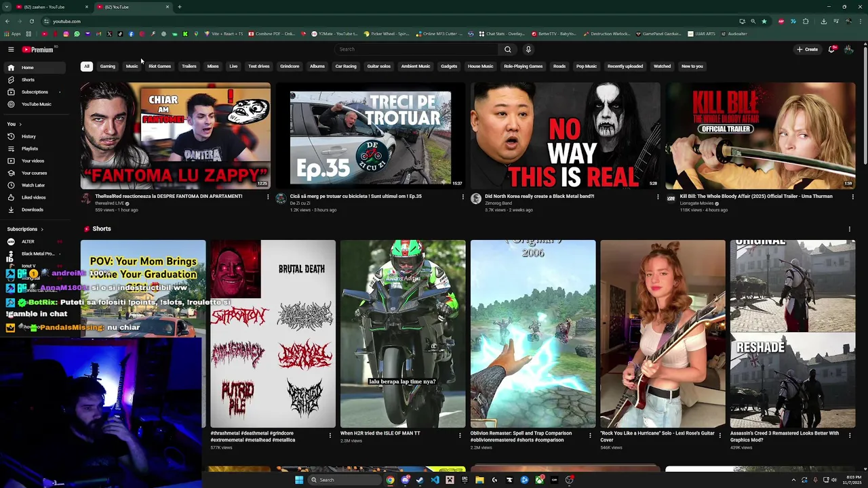Select the Recently uploaded chip
The height and width of the screenshot is (488, 868).
tap(625, 66)
